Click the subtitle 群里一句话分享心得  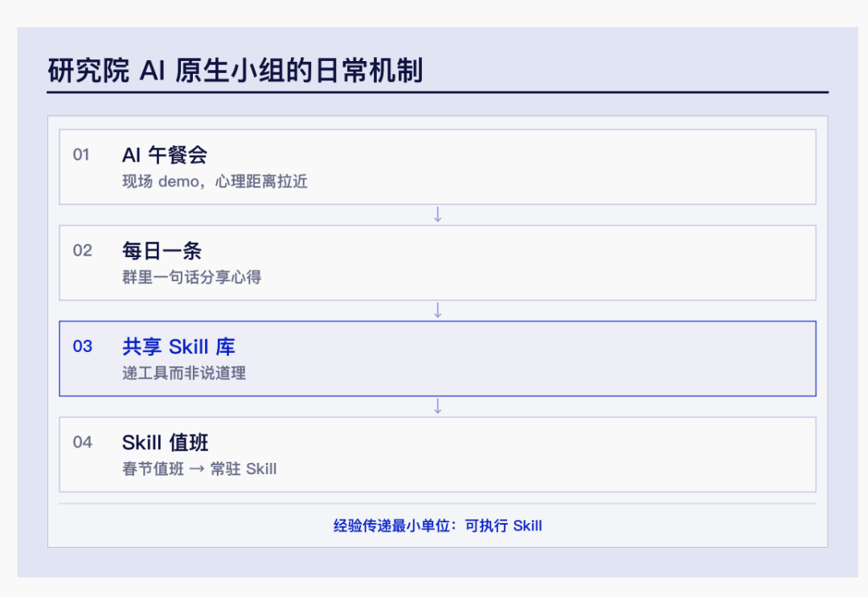[x=191, y=277]
